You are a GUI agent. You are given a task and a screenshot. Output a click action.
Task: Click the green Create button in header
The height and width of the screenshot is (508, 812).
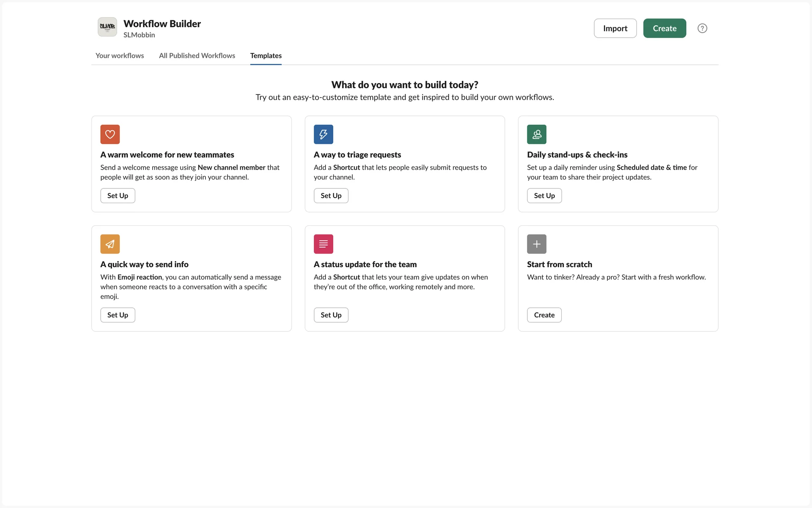click(x=664, y=28)
